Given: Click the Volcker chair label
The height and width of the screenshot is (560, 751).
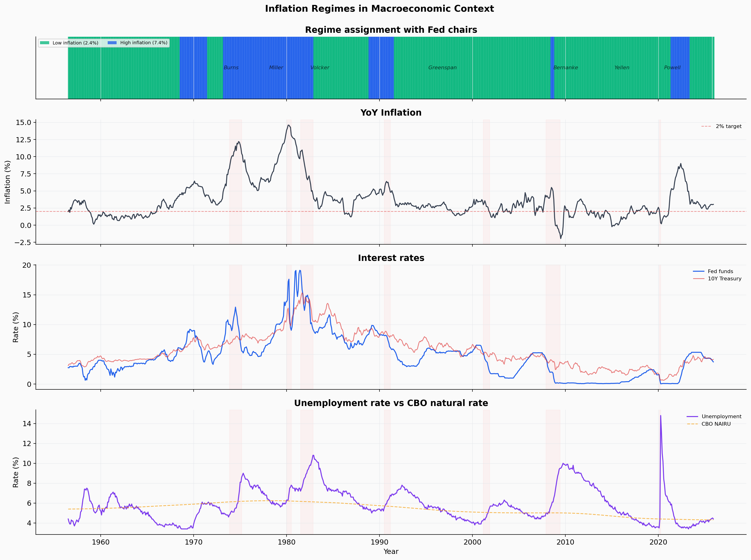Looking at the screenshot, I should 320,68.
